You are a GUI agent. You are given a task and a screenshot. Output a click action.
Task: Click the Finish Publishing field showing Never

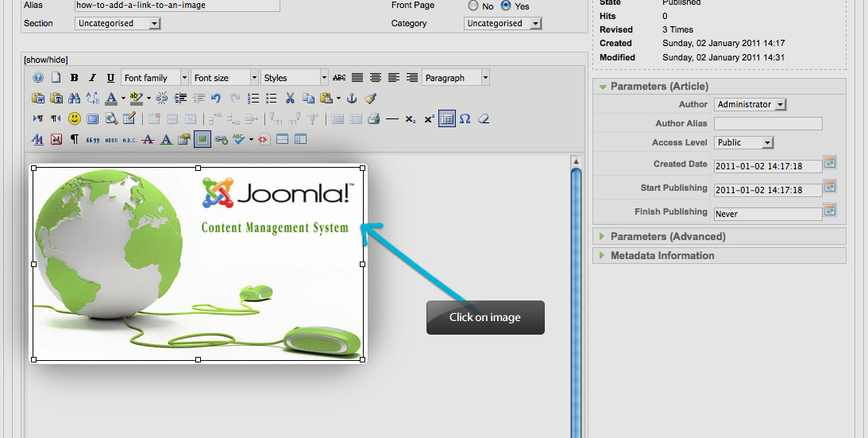coord(768,214)
